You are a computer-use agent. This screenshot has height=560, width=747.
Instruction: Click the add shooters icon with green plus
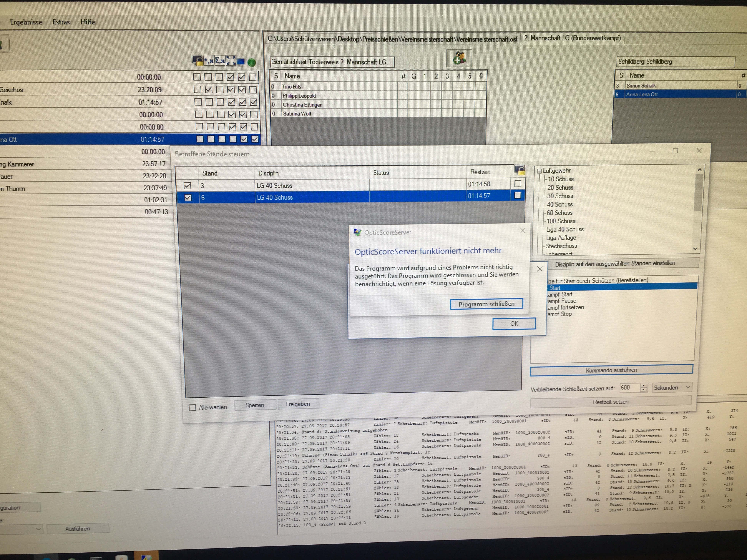[459, 58]
